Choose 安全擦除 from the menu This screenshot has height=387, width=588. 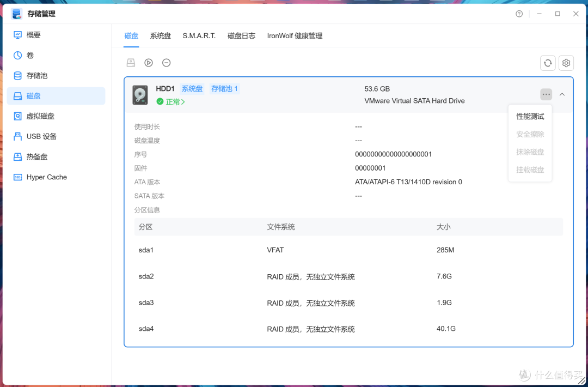coord(530,134)
